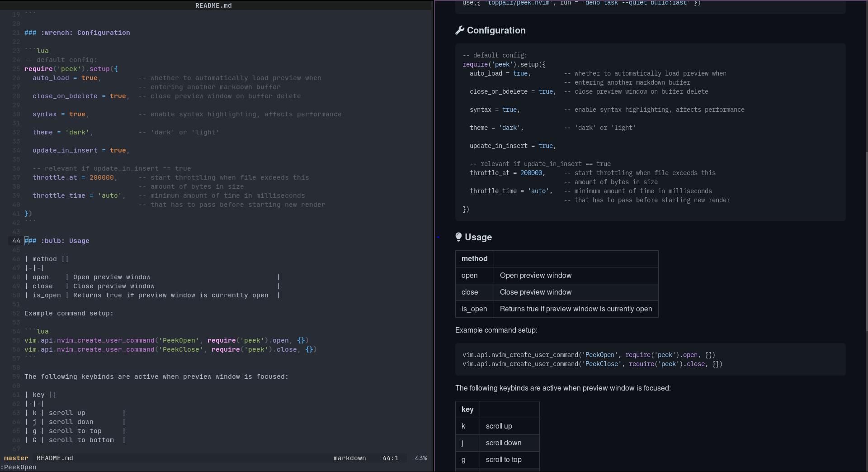Click 'syntax = true' in editor source
The height and width of the screenshot is (472, 868).
[59, 114]
